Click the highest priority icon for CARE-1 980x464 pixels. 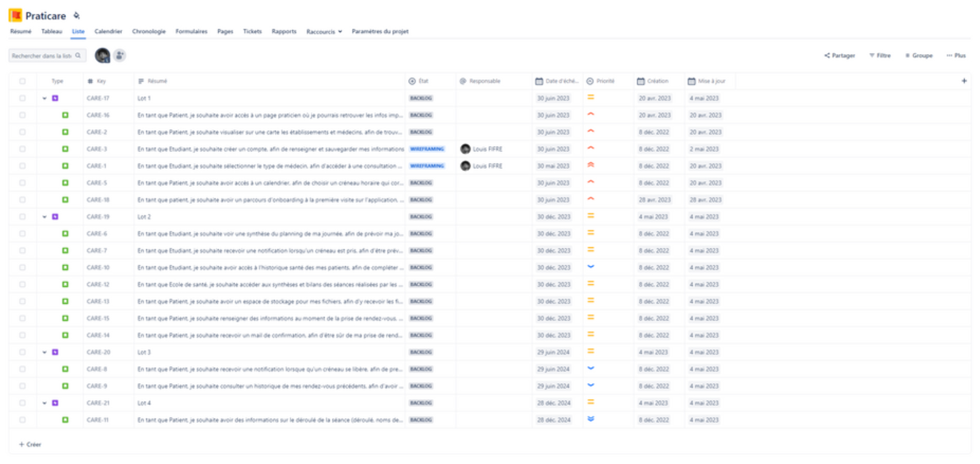coord(591,165)
